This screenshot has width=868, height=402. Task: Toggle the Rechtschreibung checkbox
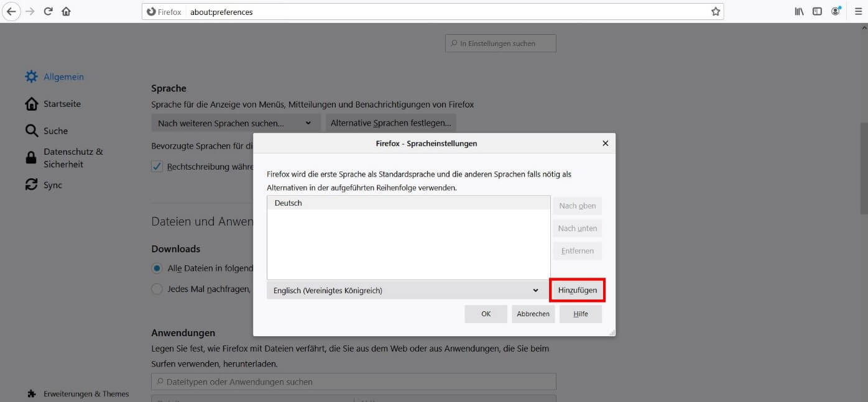[157, 167]
